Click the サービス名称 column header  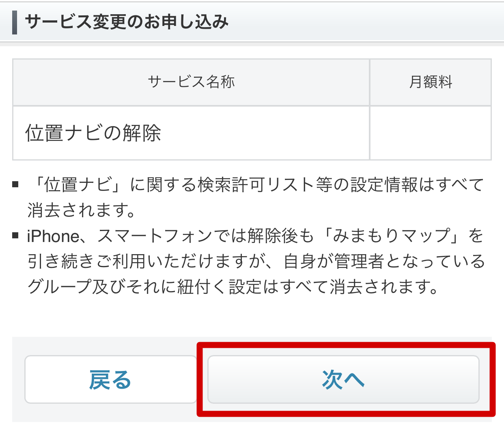pyautogui.click(x=191, y=82)
